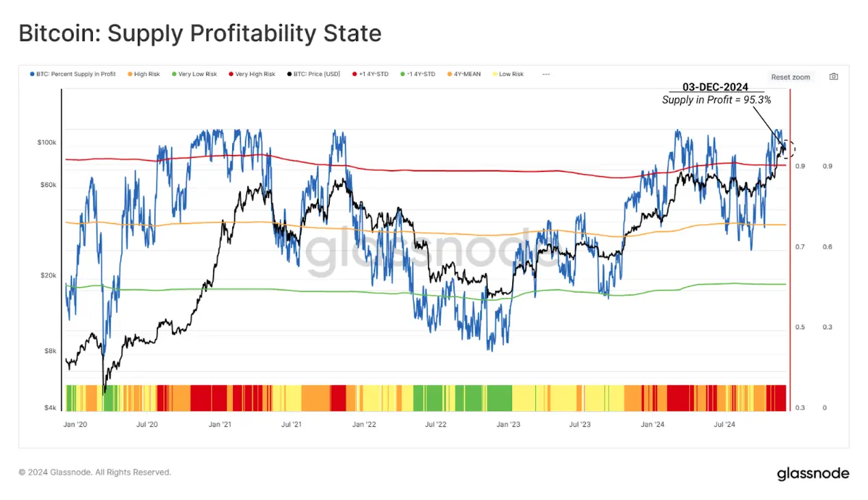Image resolution: width=868 pixels, height=500 pixels.
Task: Click the blue Percent Supply legend dot
Action: point(33,74)
